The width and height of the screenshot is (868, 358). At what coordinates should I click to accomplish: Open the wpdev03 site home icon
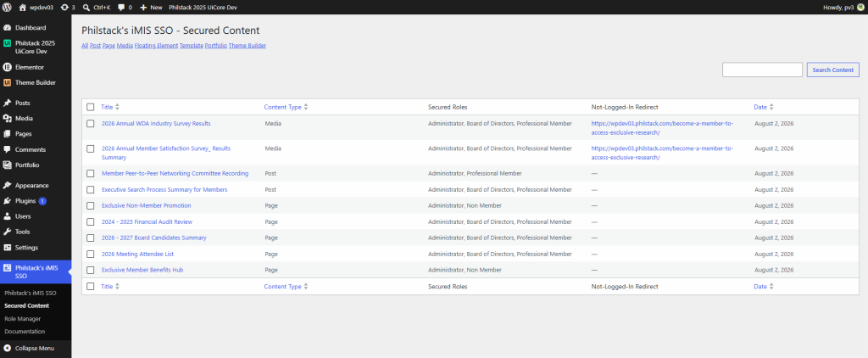click(23, 7)
